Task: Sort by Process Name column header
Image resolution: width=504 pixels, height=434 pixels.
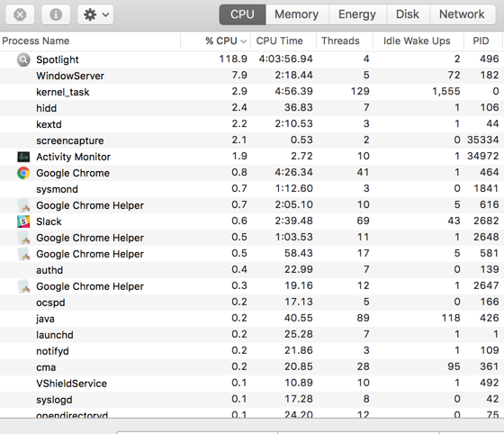Action: point(90,41)
